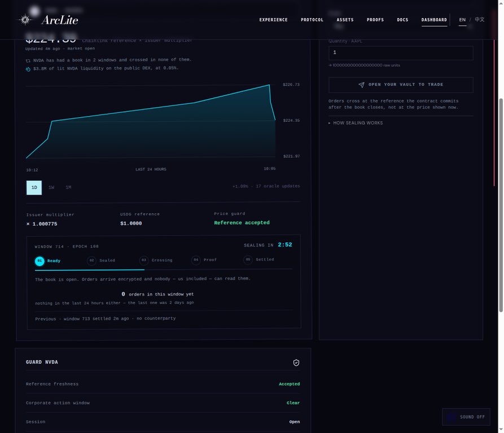The height and width of the screenshot is (433, 504).
Task: Click the ArcLite starburst logo icon
Action: (x=25, y=20)
